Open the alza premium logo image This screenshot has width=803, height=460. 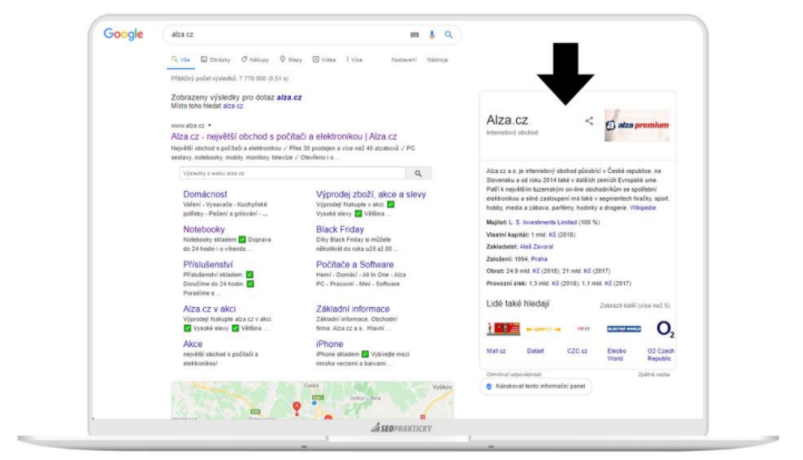coord(637,125)
